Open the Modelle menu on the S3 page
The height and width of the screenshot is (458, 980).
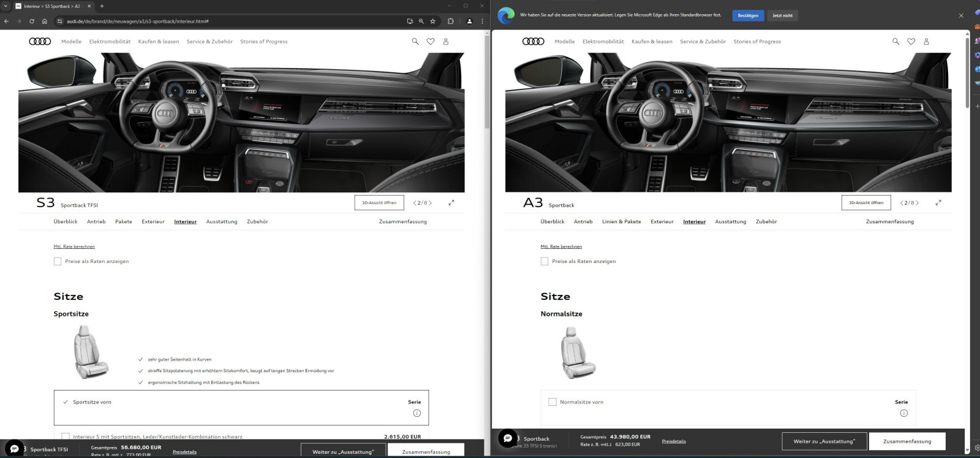[x=72, y=42]
